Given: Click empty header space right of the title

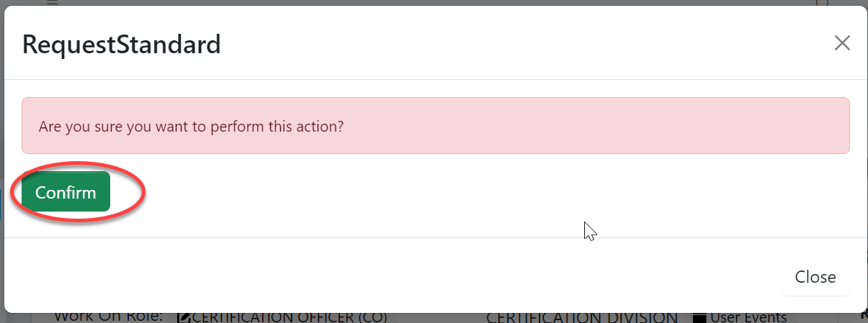Looking at the screenshot, I should [x=504, y=45].
